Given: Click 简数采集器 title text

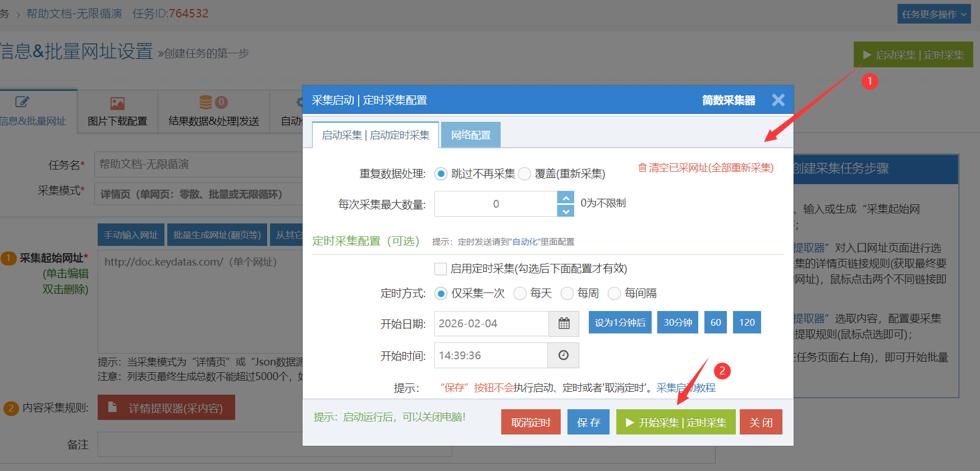Looking at the screenshot, I should [729, 100].
